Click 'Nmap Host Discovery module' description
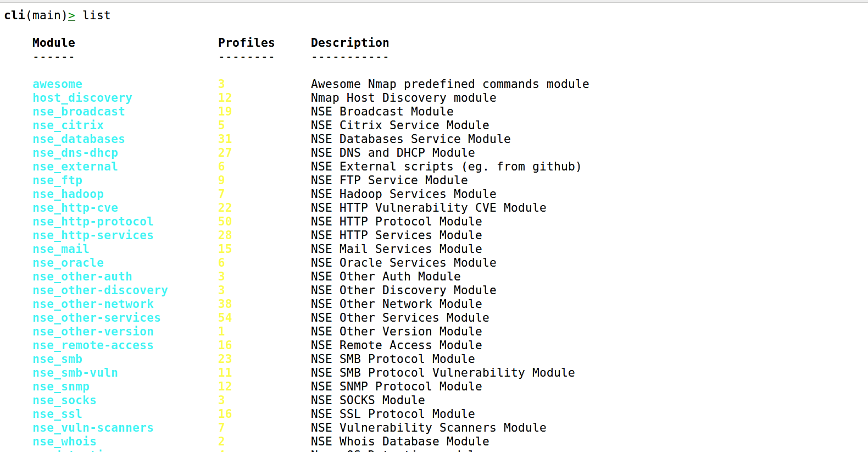868x452 pixels. 404,98
